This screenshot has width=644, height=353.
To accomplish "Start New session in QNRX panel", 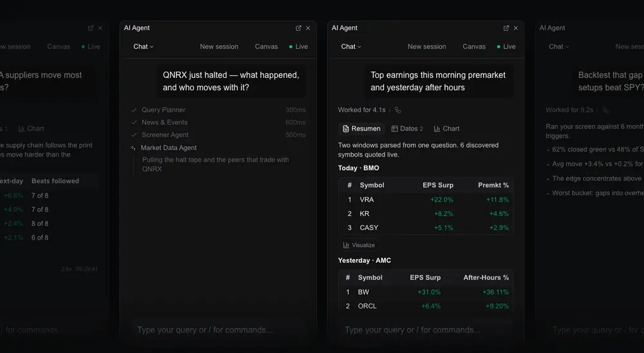I will (x=219, y=46).
